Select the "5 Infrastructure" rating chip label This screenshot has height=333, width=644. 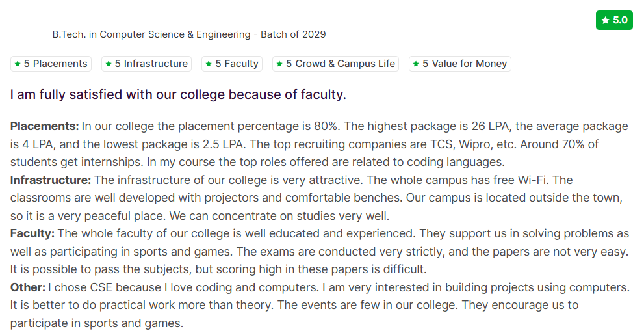151,64
